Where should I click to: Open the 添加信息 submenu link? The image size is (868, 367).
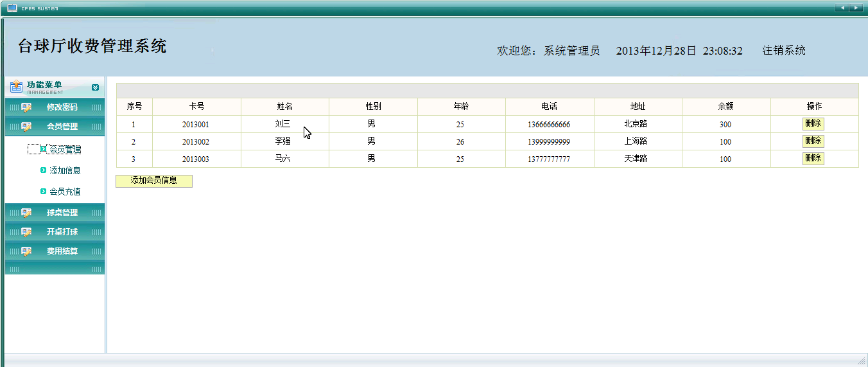(x=65, y=170)
